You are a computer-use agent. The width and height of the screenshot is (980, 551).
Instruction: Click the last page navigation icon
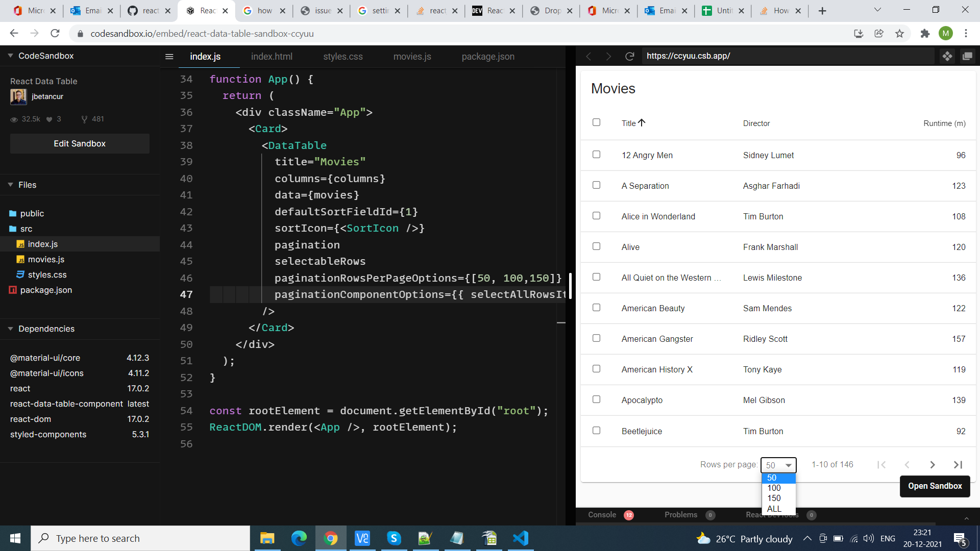point(959,464)
